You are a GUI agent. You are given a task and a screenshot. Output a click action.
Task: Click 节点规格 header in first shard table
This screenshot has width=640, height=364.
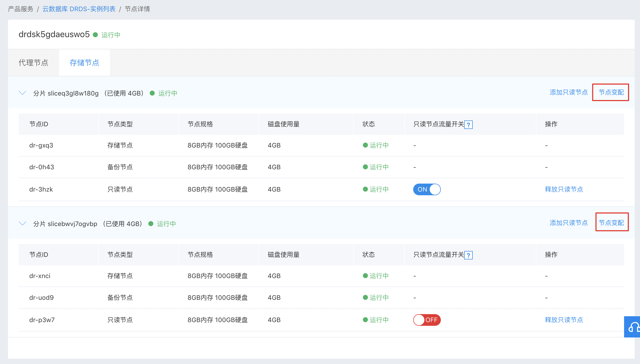click(200, 124)
